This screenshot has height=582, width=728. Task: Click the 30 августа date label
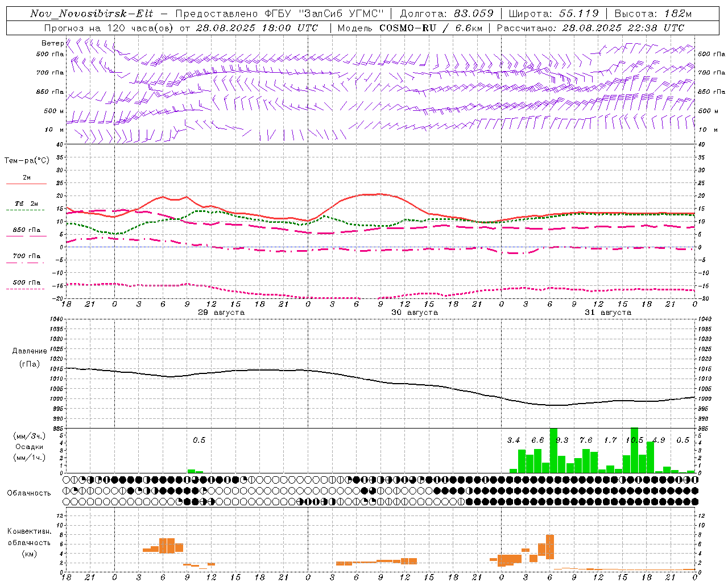(415, 313)
